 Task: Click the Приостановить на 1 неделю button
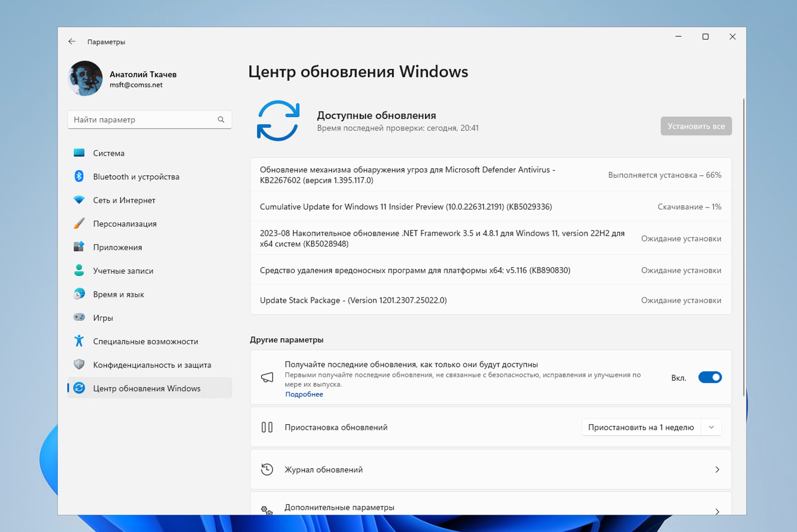click(641, 427)
